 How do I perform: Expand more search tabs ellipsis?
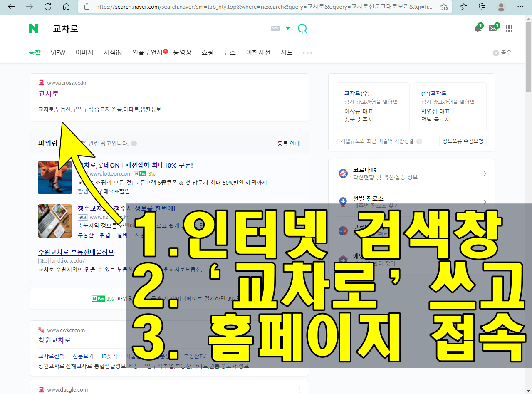coord(307,53)
